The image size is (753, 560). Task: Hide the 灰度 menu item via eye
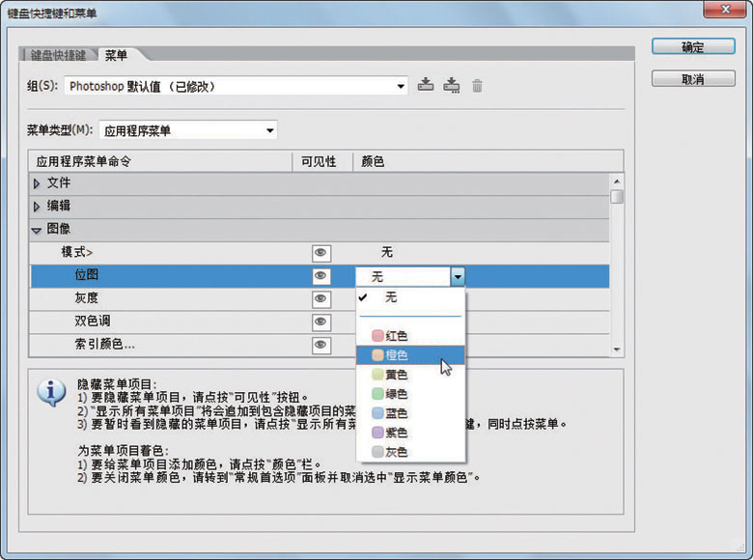point(321,299)
